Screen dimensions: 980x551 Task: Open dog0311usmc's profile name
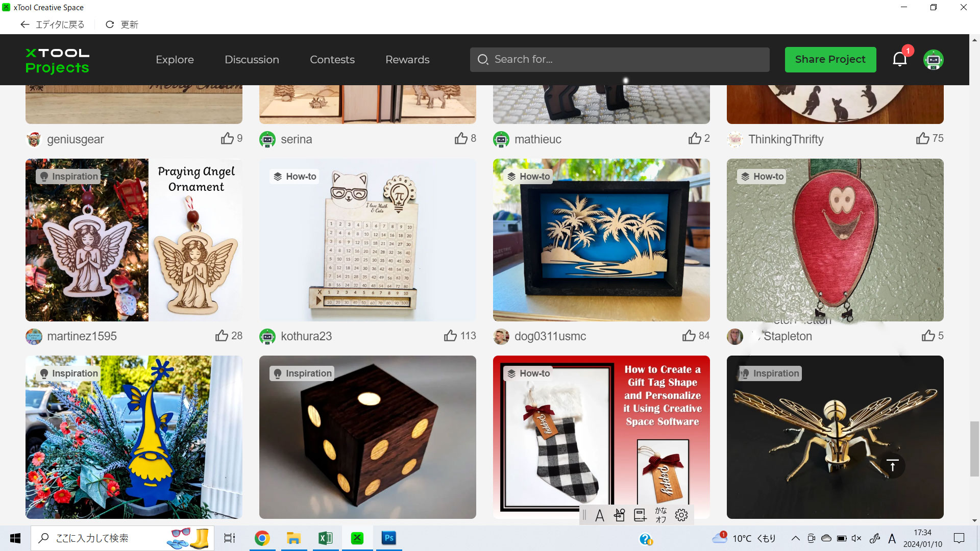[x=550, y=336]
